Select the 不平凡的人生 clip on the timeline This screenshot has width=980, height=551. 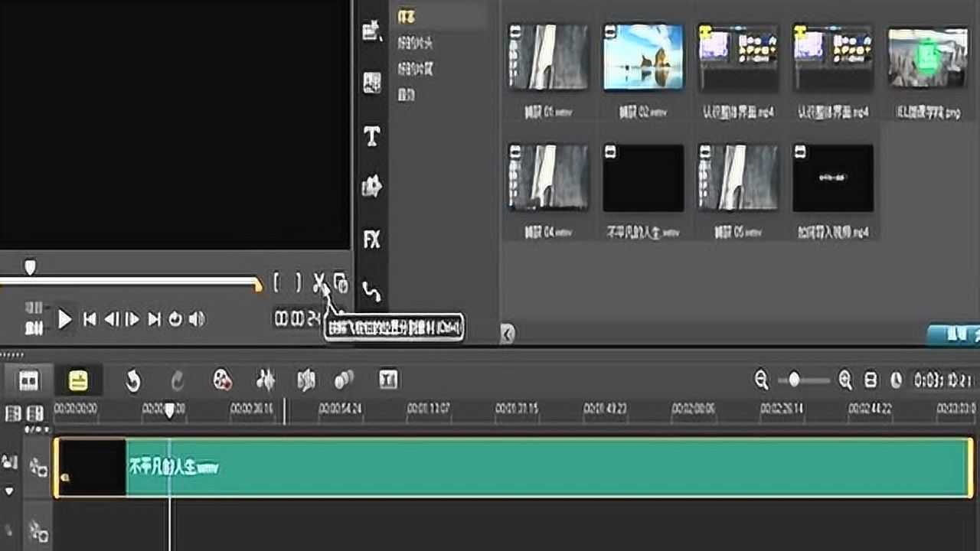(x=536, y=467)
